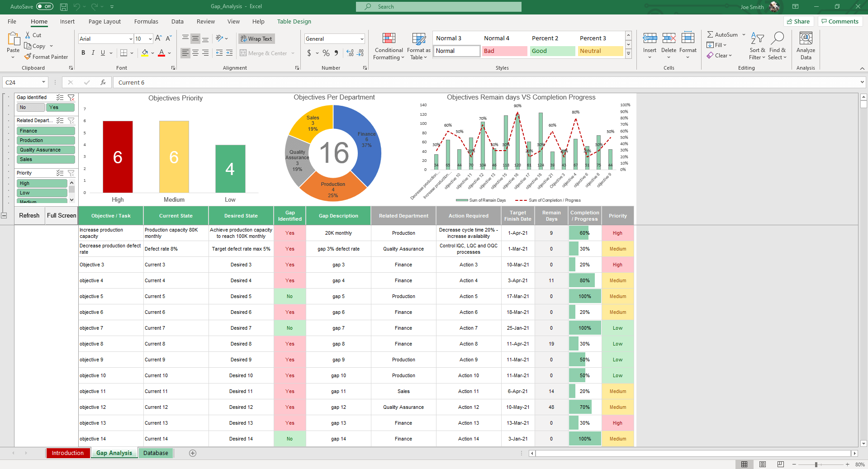Filter slicer by Yes in Gap Identified

(x=60, y=107)
